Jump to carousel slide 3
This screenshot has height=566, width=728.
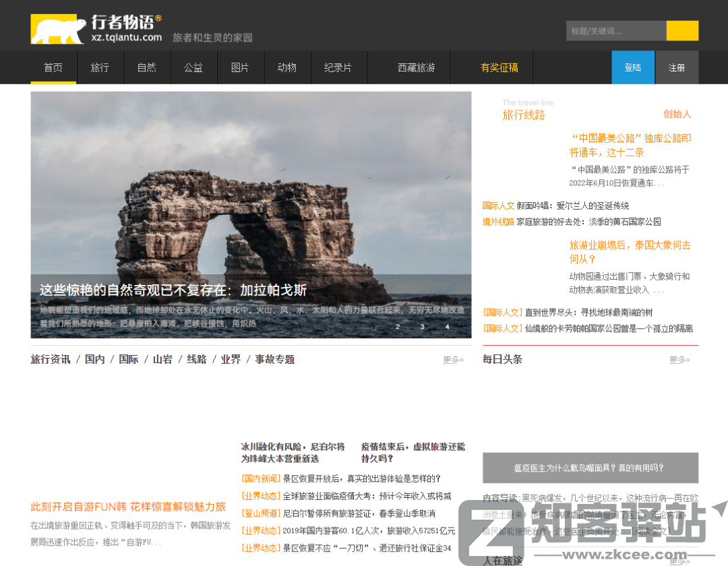pyautogui.click(x=422, y=325)
